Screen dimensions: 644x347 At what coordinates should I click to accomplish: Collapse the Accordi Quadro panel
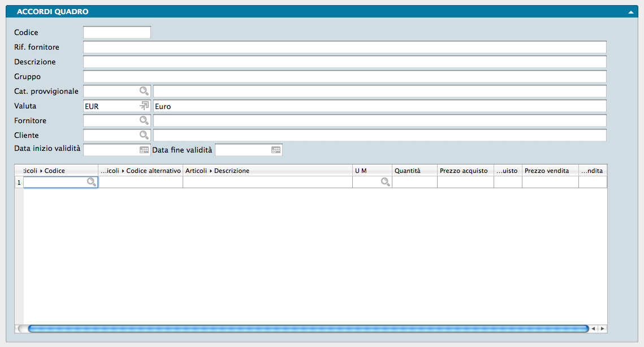click(x=630, y=12)
